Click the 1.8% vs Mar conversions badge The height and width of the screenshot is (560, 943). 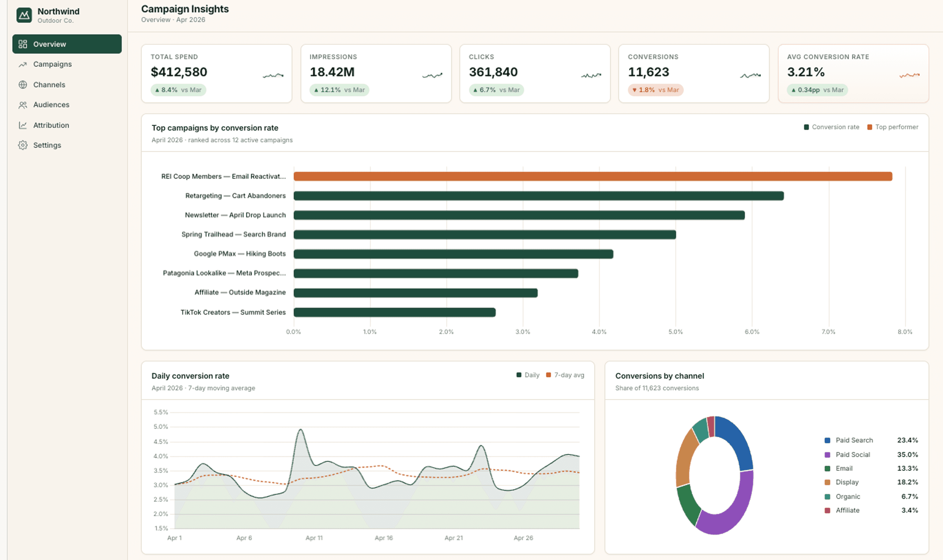pos(655,90)
